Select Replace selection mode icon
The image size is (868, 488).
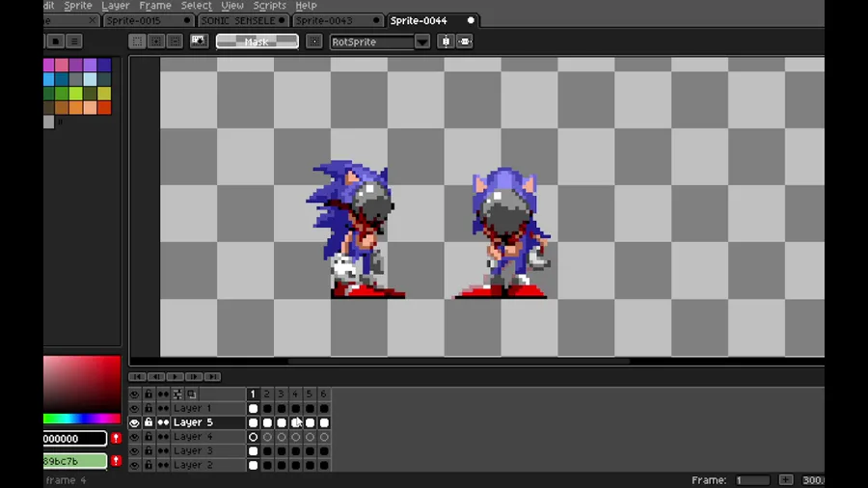click(137, 41)
